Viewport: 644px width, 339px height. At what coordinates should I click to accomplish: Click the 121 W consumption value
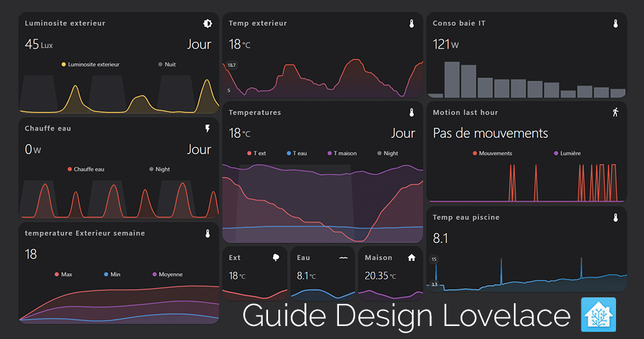click(x=446, y=44)
